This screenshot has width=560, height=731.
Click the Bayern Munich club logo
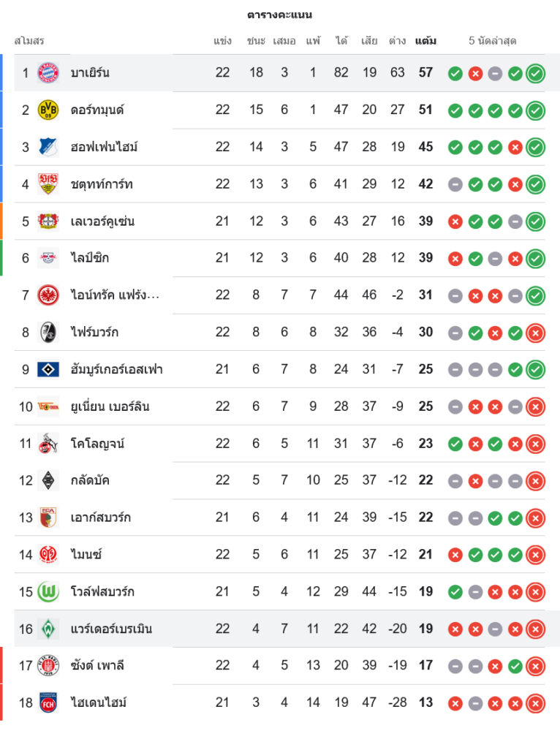(48, 72)
